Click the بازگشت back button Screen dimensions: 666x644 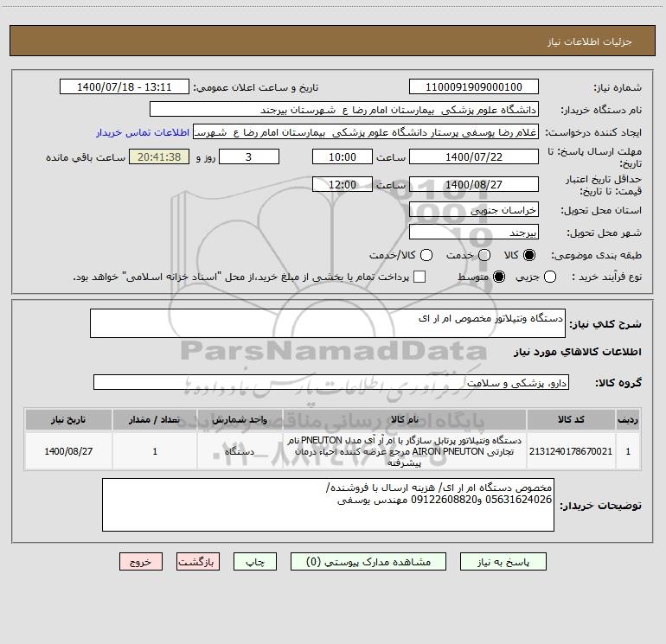pos(198,562)
